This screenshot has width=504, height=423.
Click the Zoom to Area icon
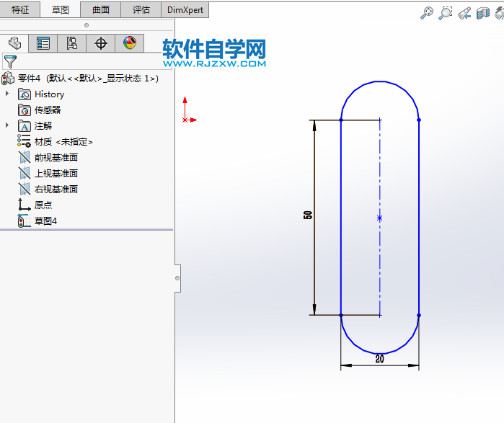click(445, 13)
